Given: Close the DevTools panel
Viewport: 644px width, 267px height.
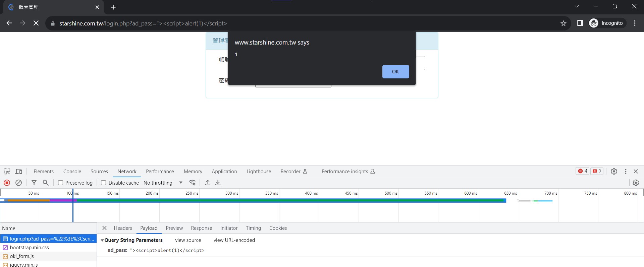Looking at the screenshot, I should click(636, 171).
